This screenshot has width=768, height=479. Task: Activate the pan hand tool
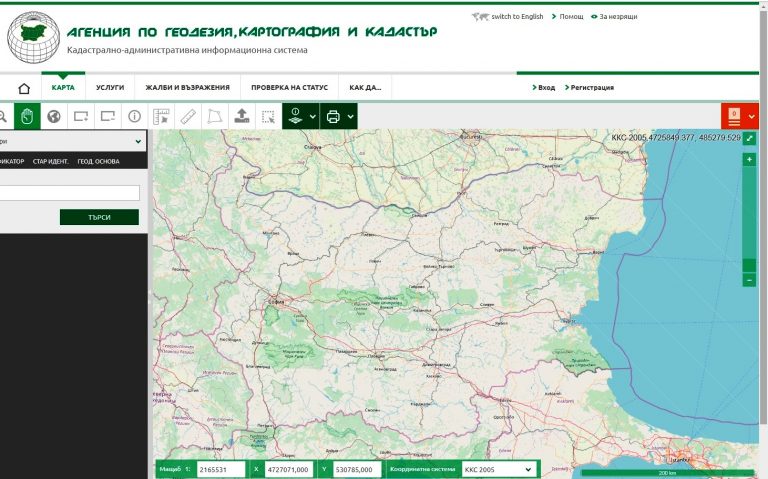(x=27, y=116)
